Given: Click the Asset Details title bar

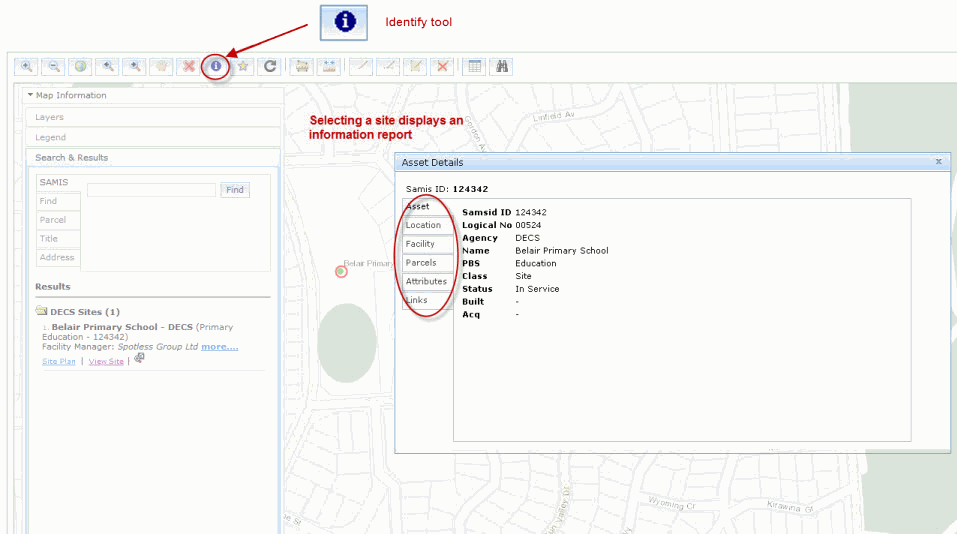Looking at the screenshot, I should pyautogui.click(x=673, y=162).
